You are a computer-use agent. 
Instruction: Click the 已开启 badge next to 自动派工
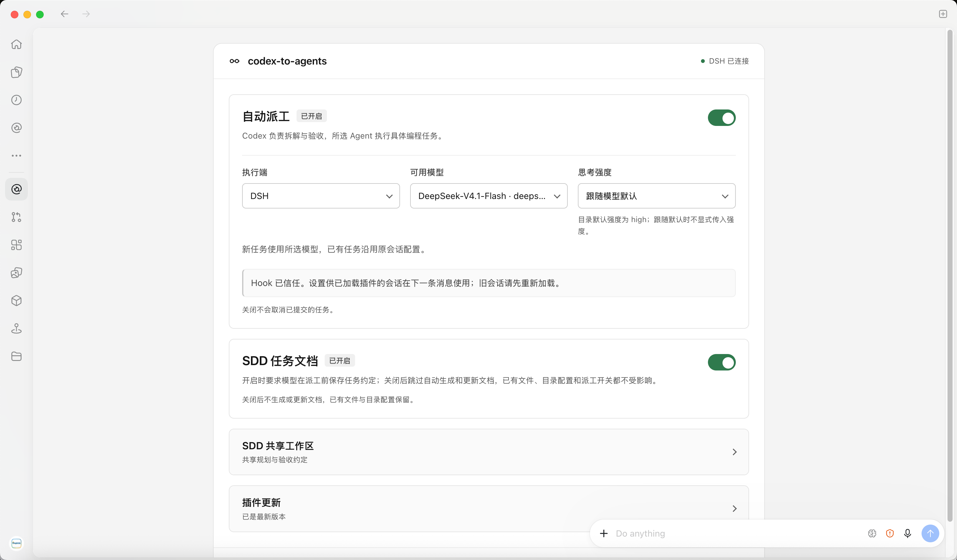point(311,116)
